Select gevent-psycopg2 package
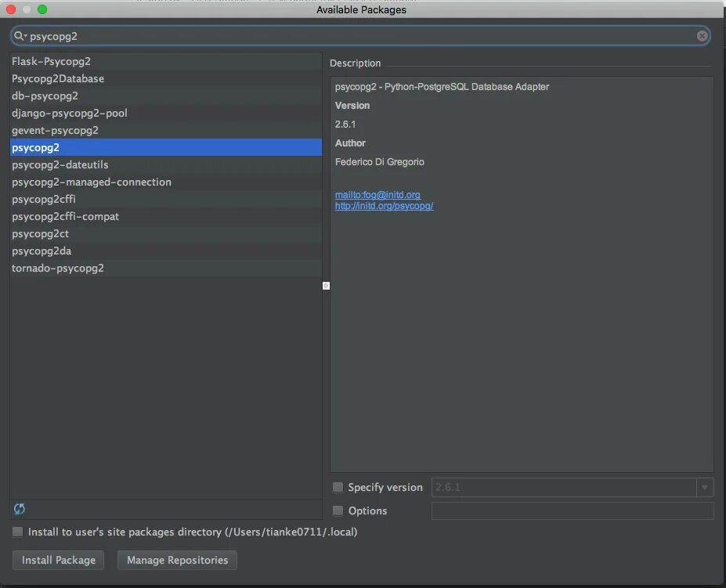The width and height of the screenshot is (726, 588). point(166,130)
